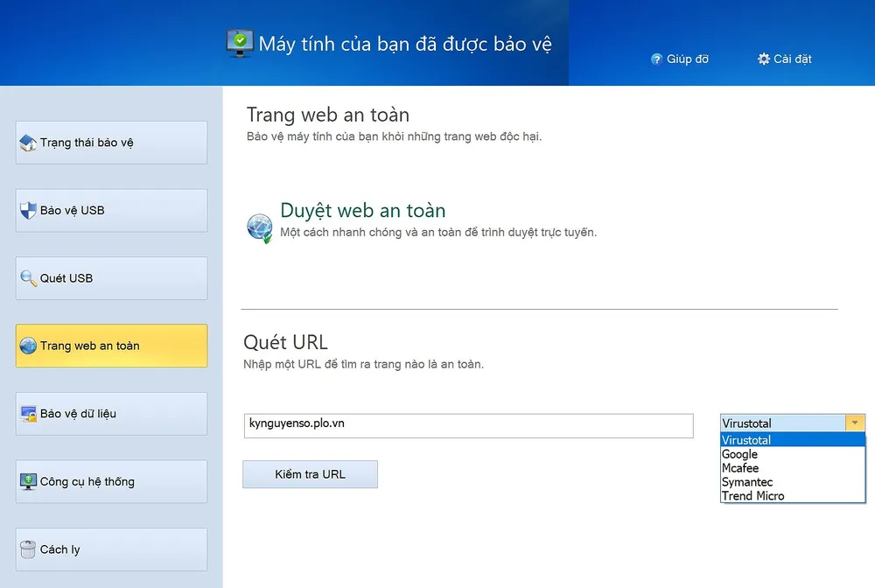Click the question mark help icon
The width and height of the screenshot is (875, 588).
(656, 59)
